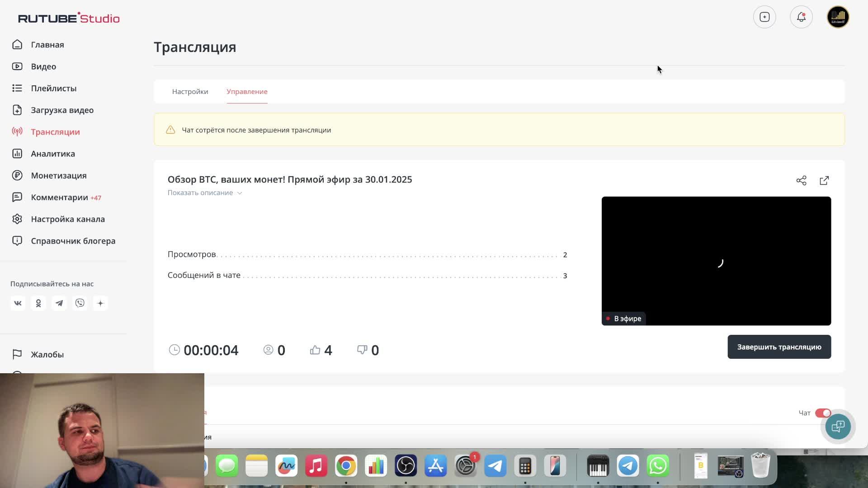This screenshot has width=868, height=488.
Task: Click the stream title text
Action: click(290, 179)
